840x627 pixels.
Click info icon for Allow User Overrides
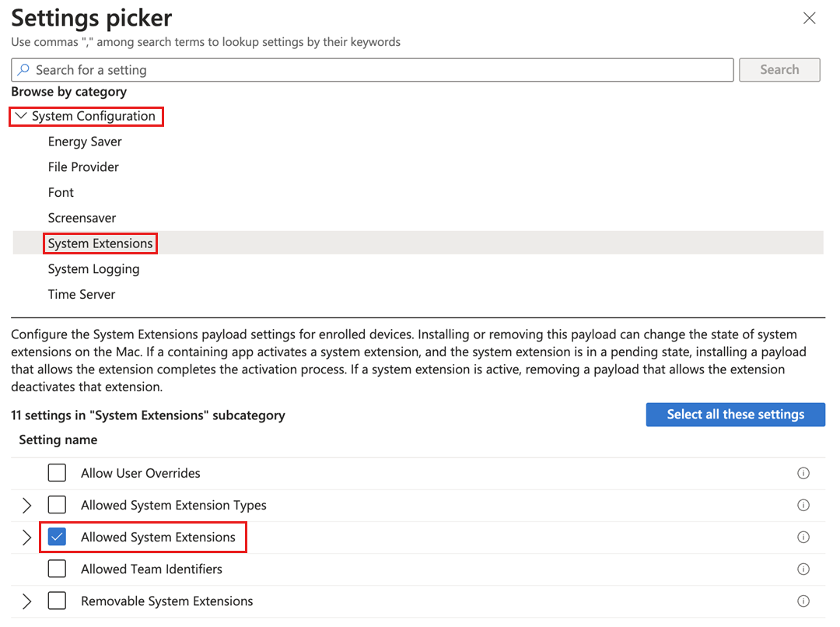(803, 473)
